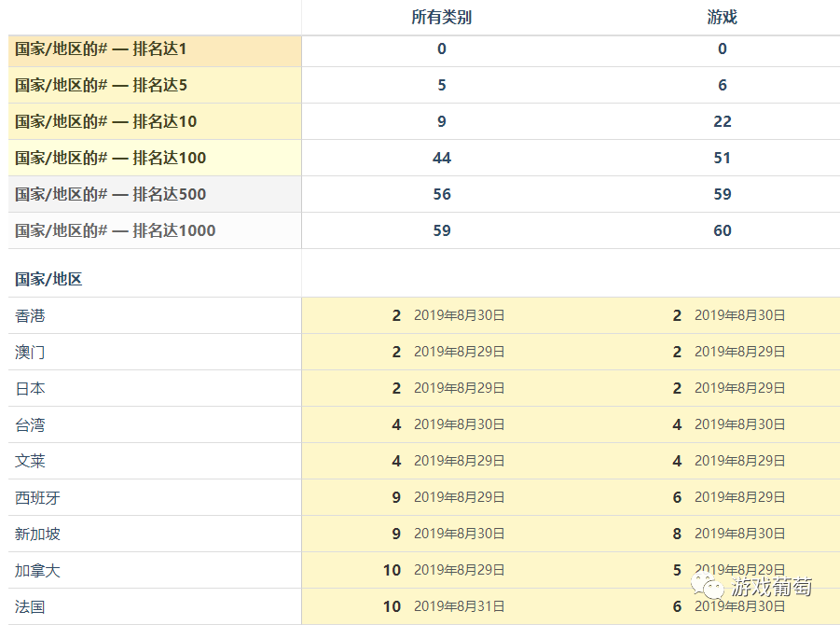Select the 所有类别 column header
This screenshot has height=625, width=840.
tap(441, 17)
